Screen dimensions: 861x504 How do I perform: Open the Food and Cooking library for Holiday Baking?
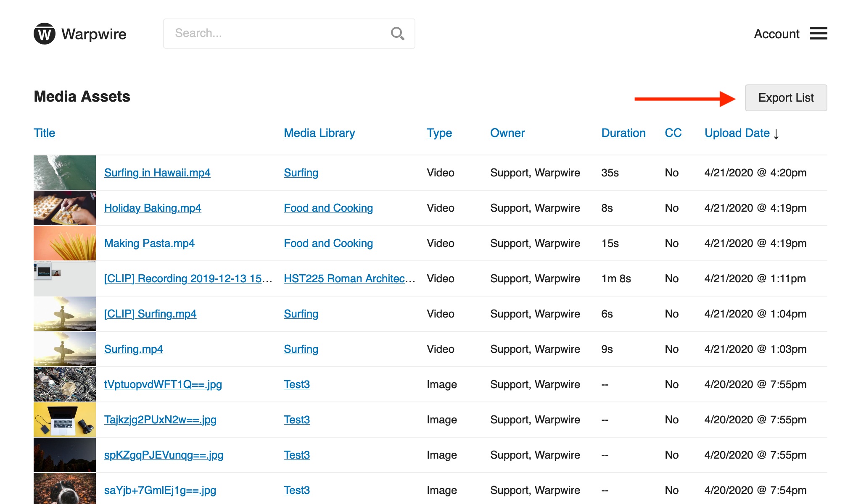(x=328, y=208)
